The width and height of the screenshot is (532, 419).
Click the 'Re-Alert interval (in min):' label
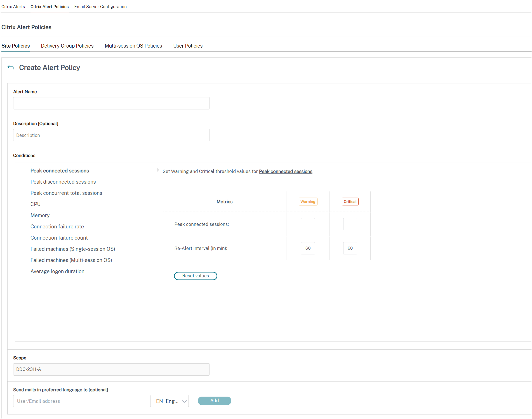pos(201,248)
